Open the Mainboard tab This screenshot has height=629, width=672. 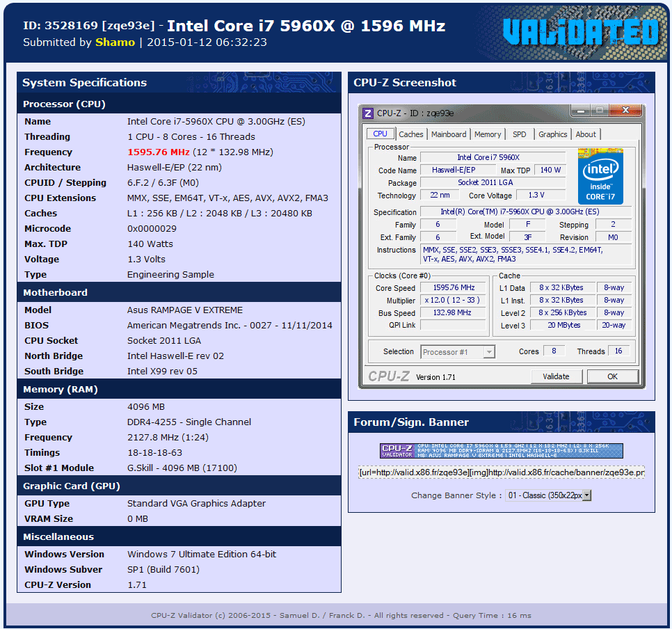point(449,134)
